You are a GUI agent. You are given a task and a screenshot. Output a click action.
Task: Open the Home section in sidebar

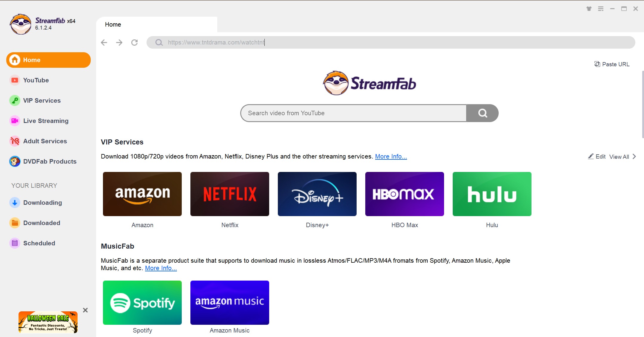48,60
